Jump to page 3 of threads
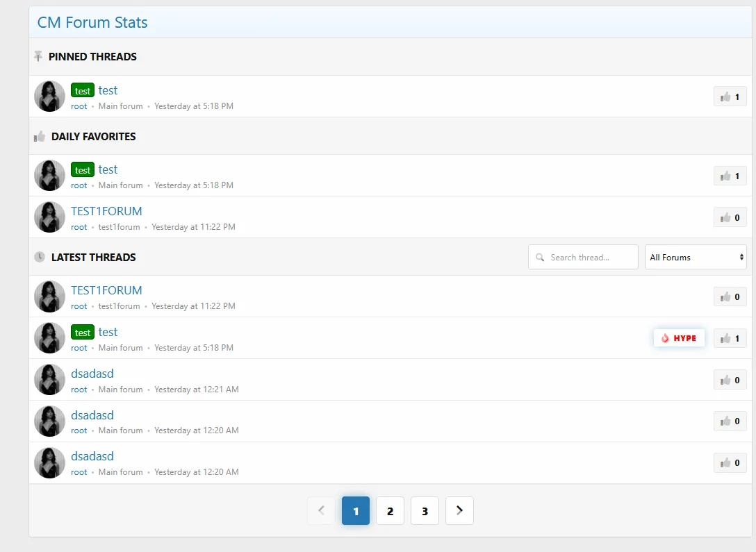 click(425, 511)
